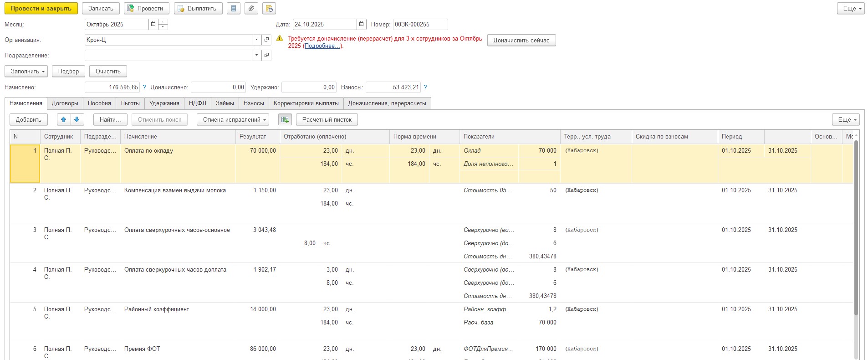This screenshot has width=868, height=360.
Task: Click the Номер input field
Action: (x=420, y=25)
